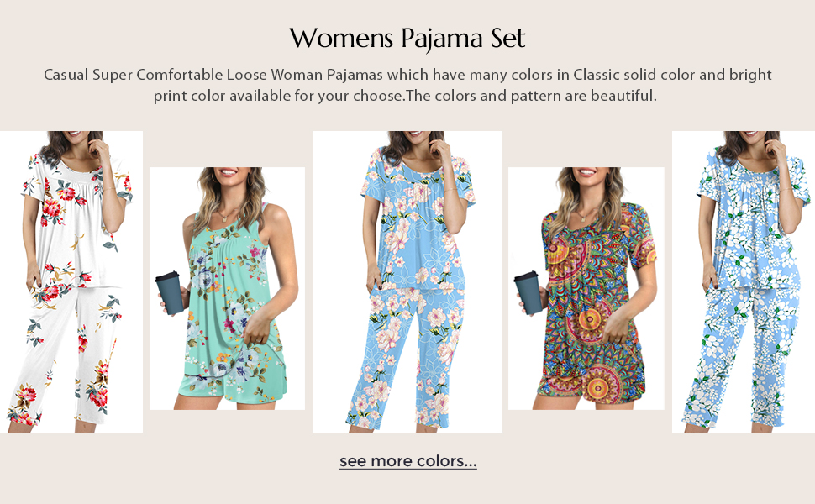Select the mint green tank pajama image
815x504 pixels.
[x=227, y=288]
